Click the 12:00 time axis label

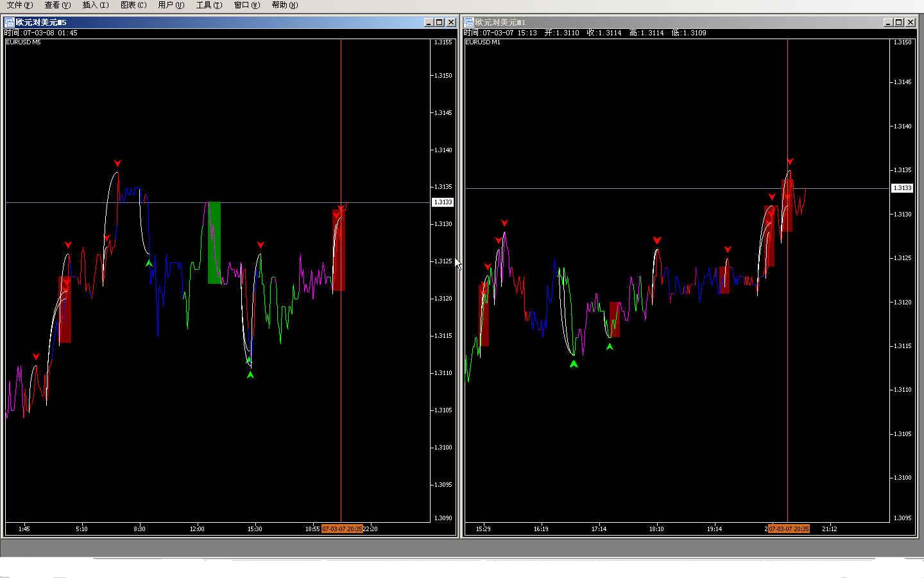197,529
